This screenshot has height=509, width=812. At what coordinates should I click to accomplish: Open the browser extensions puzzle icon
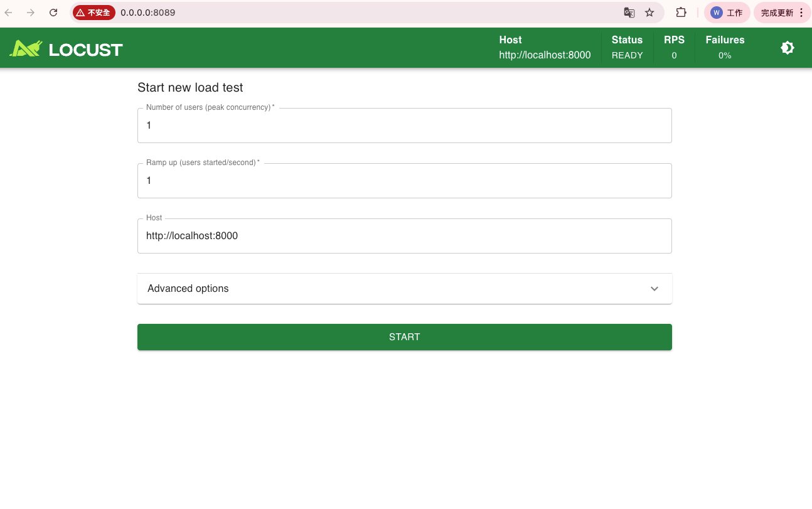click(680, 13)
